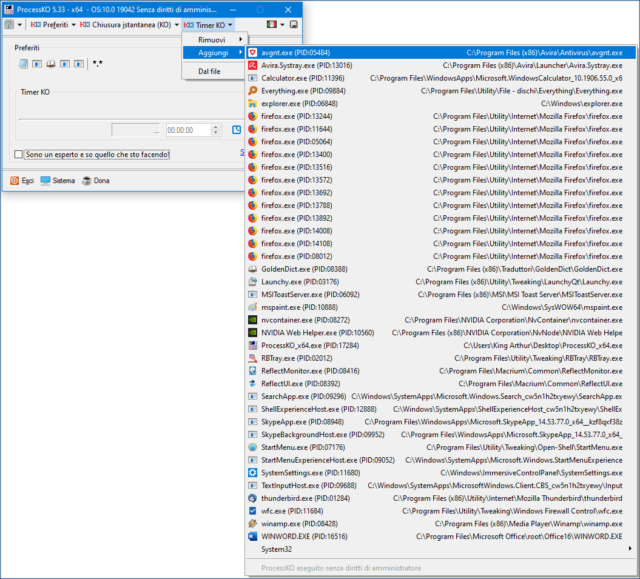The height and width of the screenshot is (579, 640).
Task: Open the Rimuovi submenu
Action: (212, 38)
